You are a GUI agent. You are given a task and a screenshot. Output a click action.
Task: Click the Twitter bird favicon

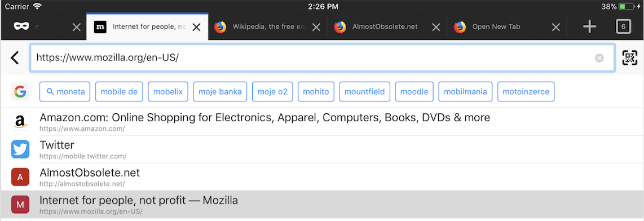[x=20, y=149]
